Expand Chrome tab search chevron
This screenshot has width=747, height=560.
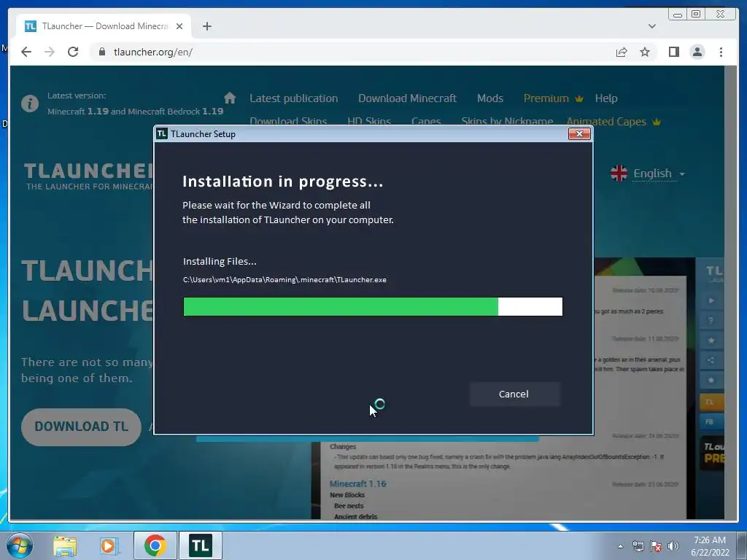652,26
